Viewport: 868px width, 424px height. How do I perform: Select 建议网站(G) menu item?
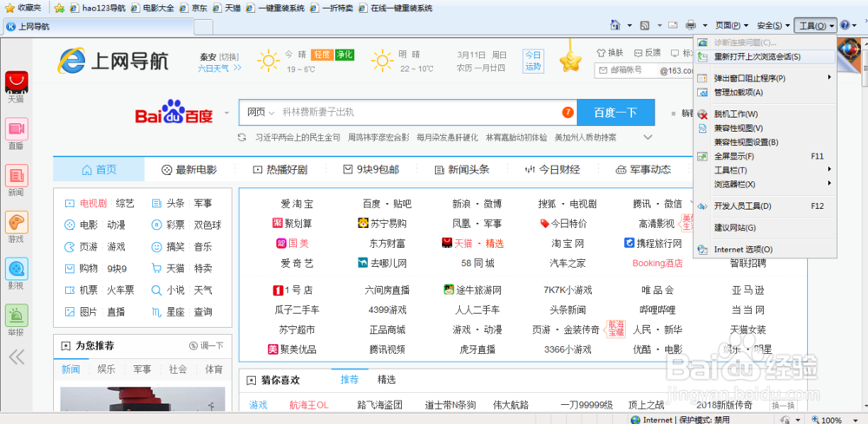click(765, 227)
